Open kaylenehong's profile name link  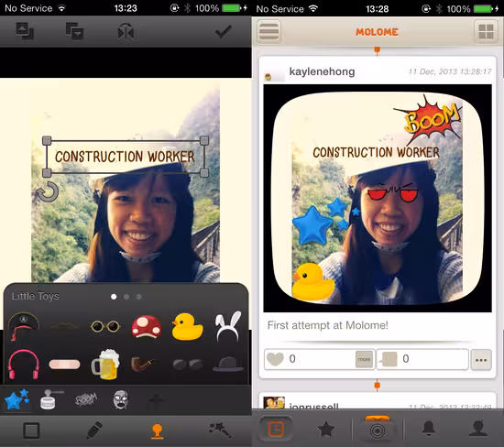pyautogui.click(x=322, y=71)
